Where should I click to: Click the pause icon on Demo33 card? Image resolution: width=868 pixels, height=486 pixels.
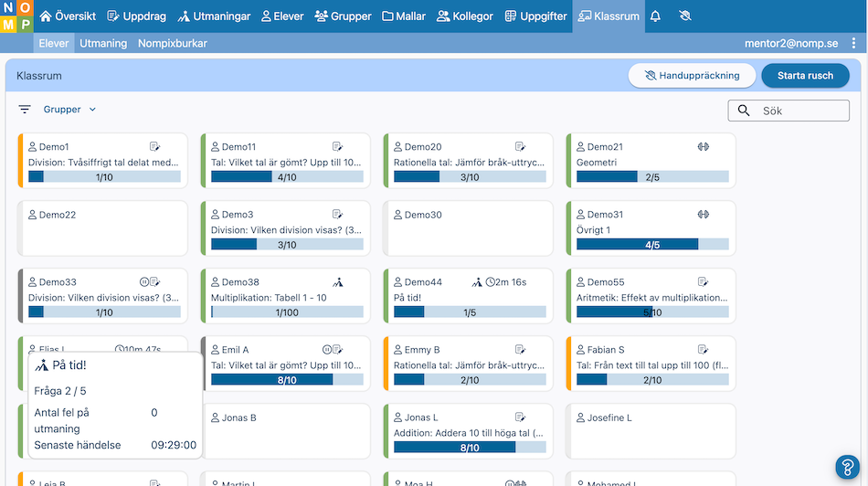(144, 281)
